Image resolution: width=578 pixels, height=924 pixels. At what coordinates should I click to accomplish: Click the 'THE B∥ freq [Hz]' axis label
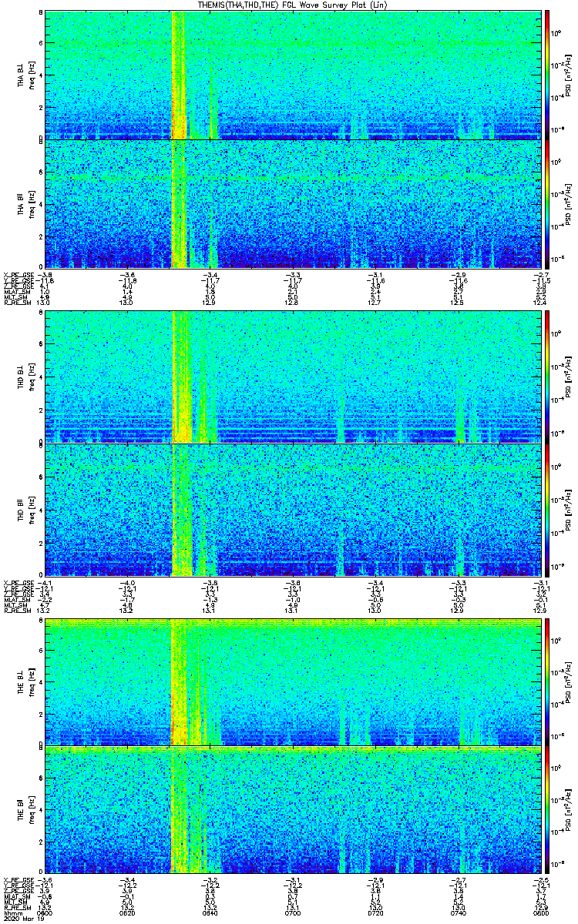pyautogui.click(x=26, y=809)
